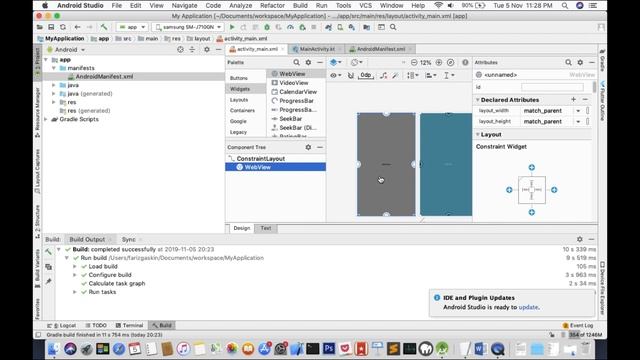Open the Logcat tool window
The width and height of the screenshot is (640, 360).
pyautogui.click(x=62, y=325)
